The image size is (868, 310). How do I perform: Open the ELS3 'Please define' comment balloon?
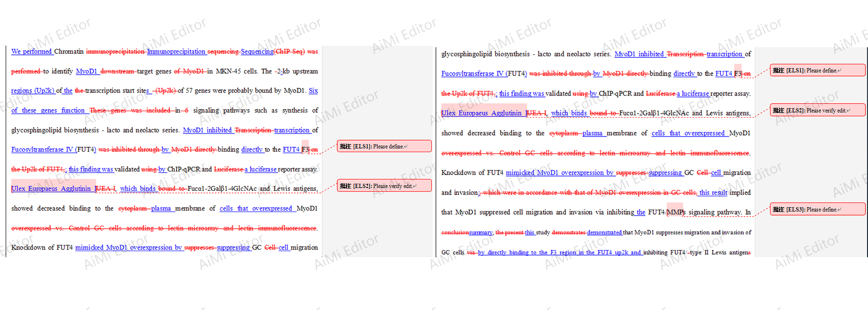[817, 209]
